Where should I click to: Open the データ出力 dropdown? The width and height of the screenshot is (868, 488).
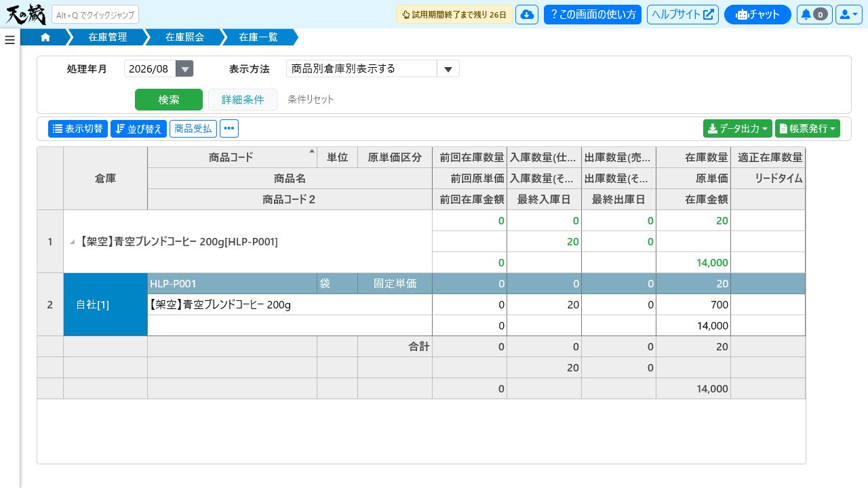tap(738, 128)
